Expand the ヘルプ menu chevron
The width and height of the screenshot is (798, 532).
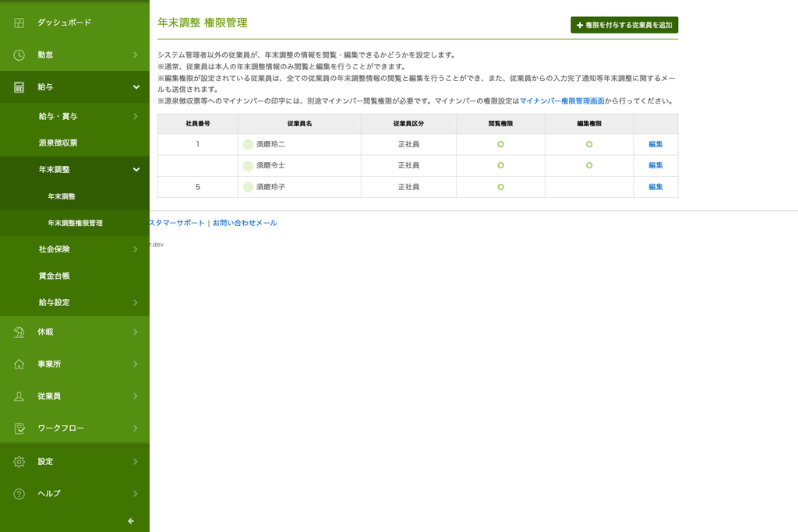tap(136, 493)
